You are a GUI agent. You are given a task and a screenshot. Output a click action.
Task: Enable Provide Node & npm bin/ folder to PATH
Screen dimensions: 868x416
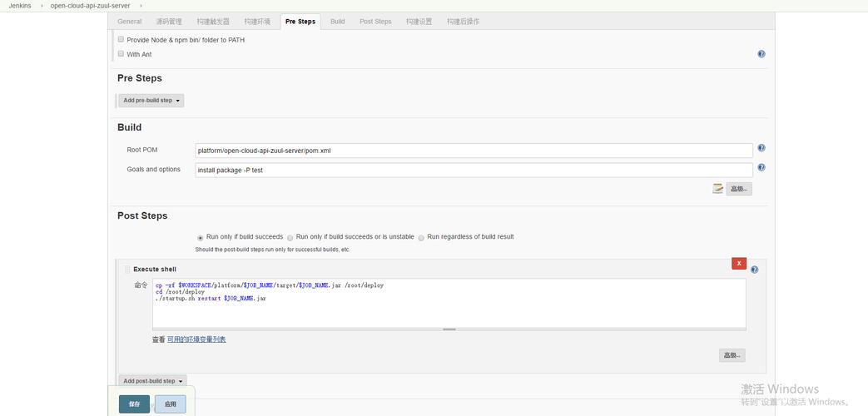click(x=121, y=39)
